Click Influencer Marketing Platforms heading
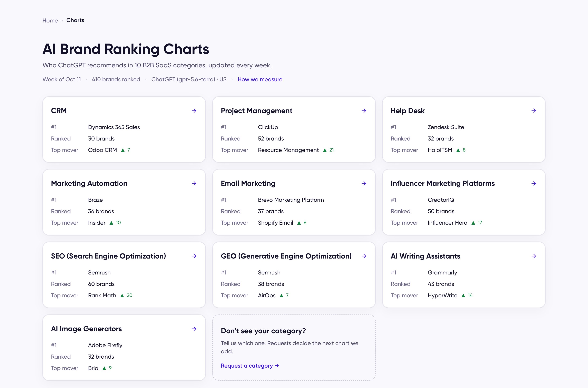Viewport: 588px width, 388px height. [443, 183]
